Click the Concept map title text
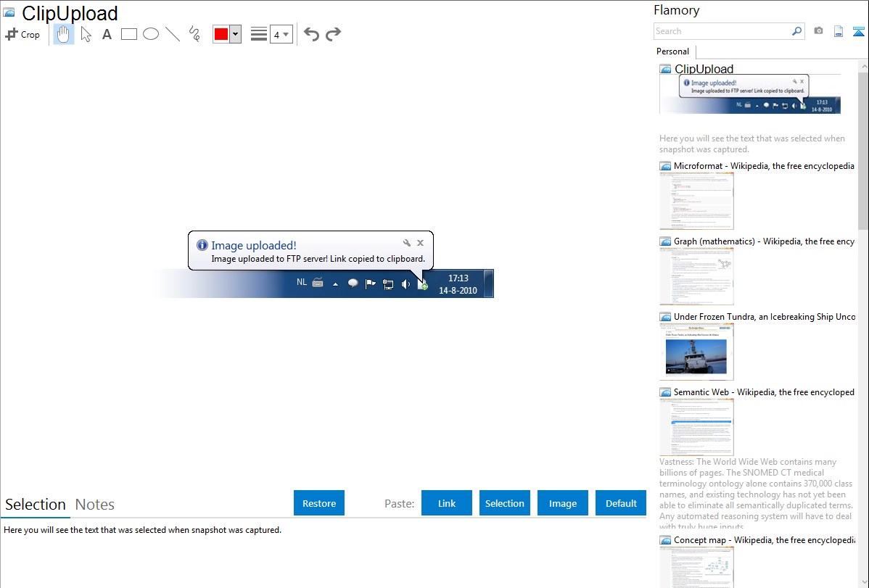This screenshot has width=869, height=588. coord(764,539)
